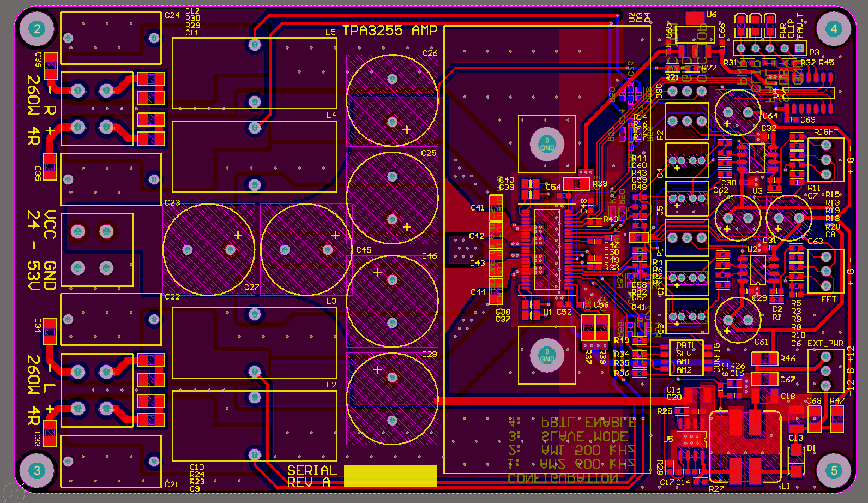Select the SERIAL REV A silkscreen text

tap(312, 476)
